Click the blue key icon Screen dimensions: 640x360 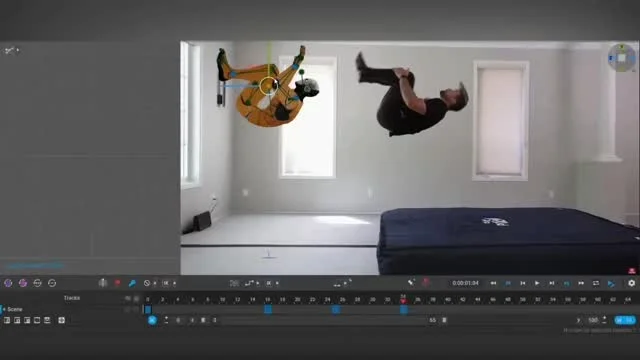132,283
